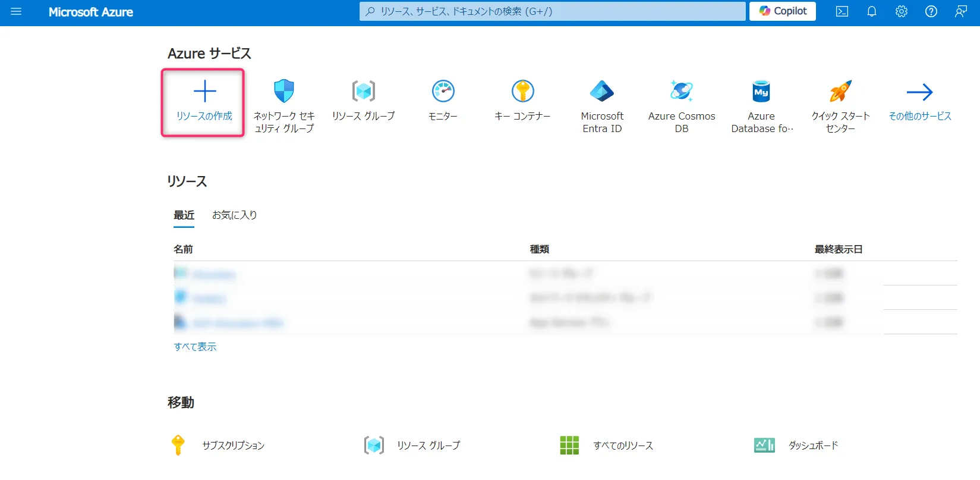Click the すべて表示 link
Viewport: 980px width, 480px height.
[195, 347]
